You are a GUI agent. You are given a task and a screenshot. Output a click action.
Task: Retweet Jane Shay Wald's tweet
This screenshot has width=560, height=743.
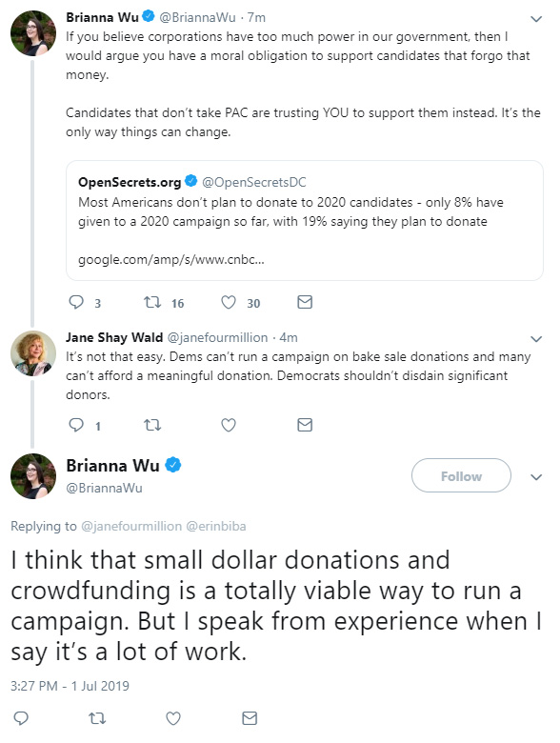click(x=152, y=425)
